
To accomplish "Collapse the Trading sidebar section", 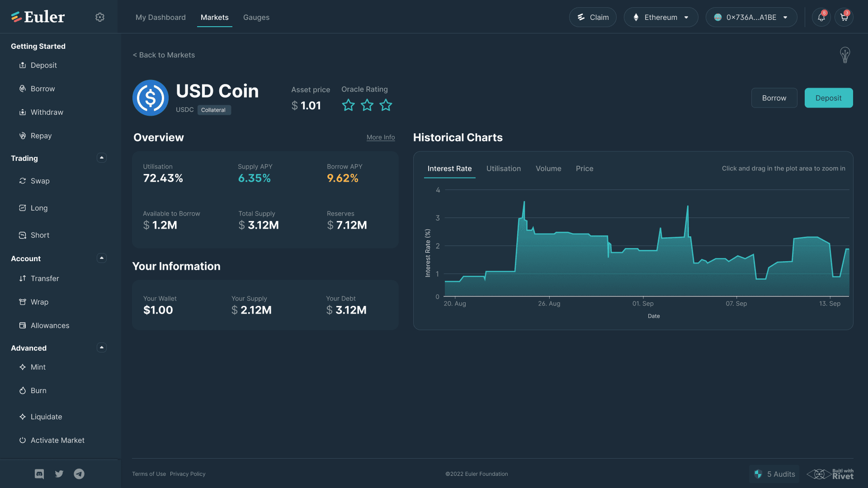I will pyautogui.click(x=102, y=158).
